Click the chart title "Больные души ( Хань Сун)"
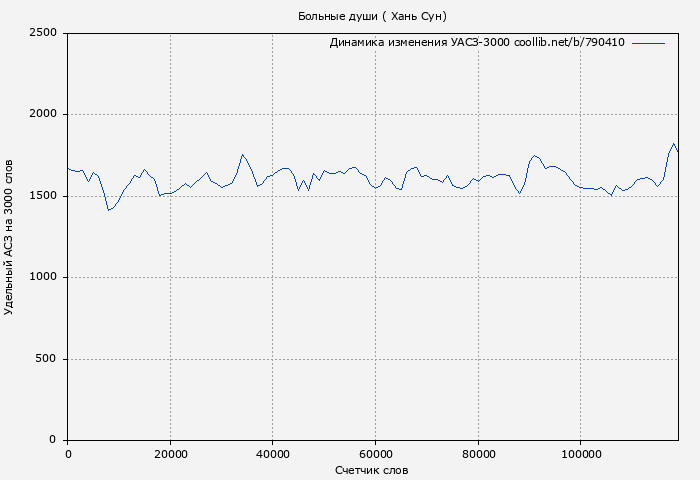700x480 pixels. tap(372, 16)
